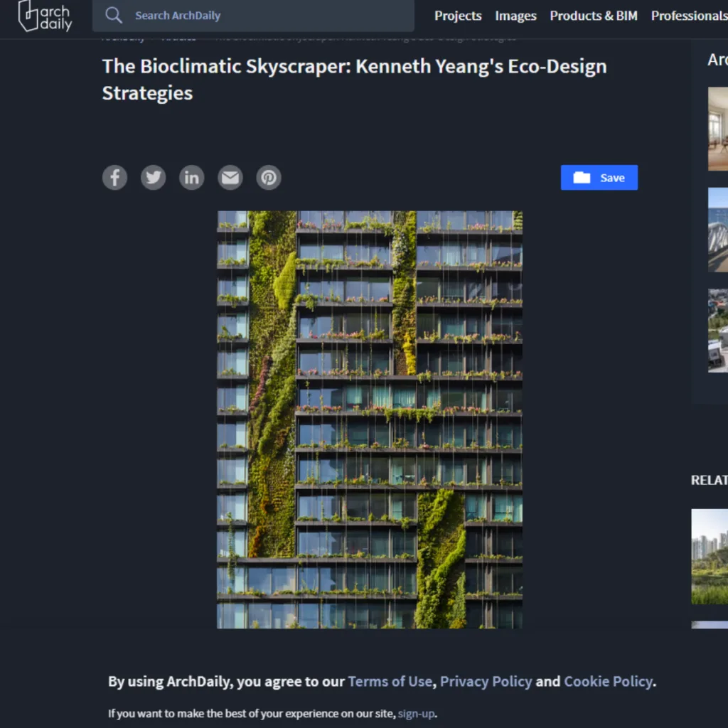Image resolution: width=728 pixels, height=728 pixels.
Task: Go to the Images section
Action: pos(515,16)
